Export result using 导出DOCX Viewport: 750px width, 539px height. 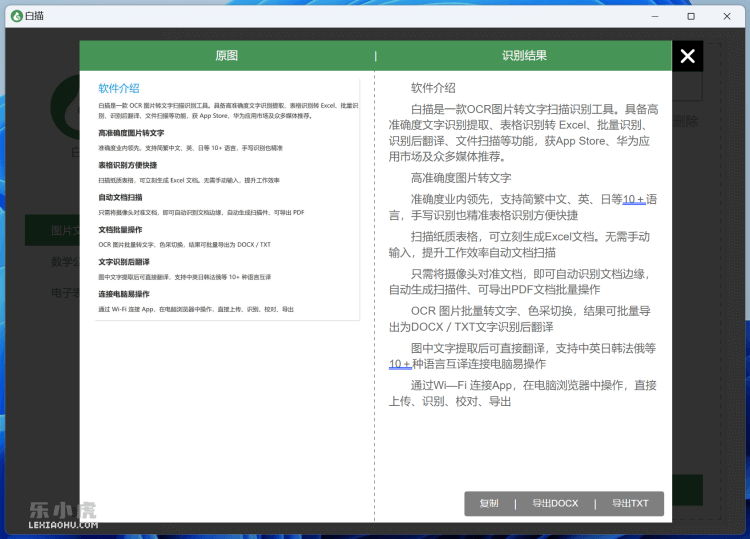pos(555,503)
